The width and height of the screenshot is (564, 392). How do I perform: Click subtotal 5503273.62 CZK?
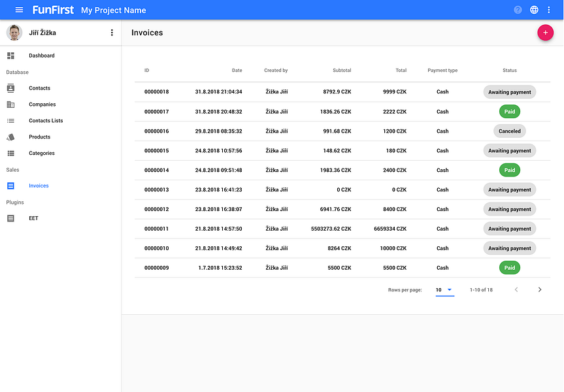point(331,229)
